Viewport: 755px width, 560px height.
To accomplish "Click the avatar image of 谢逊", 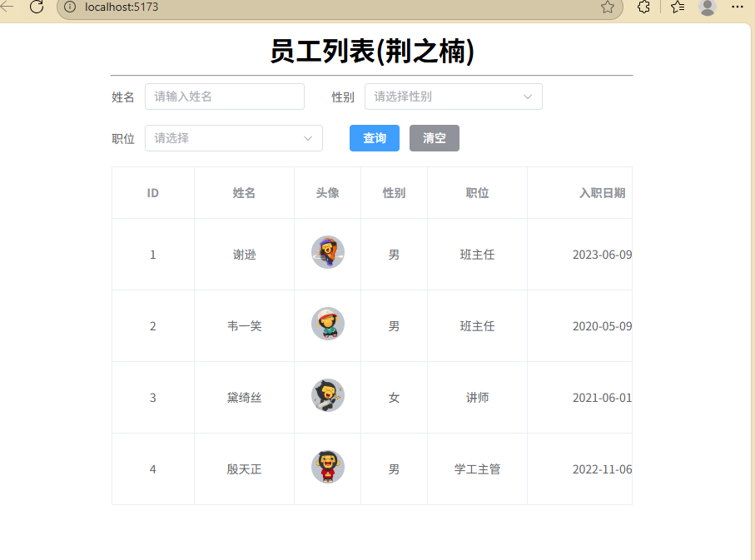I will (x=328, y=252).
